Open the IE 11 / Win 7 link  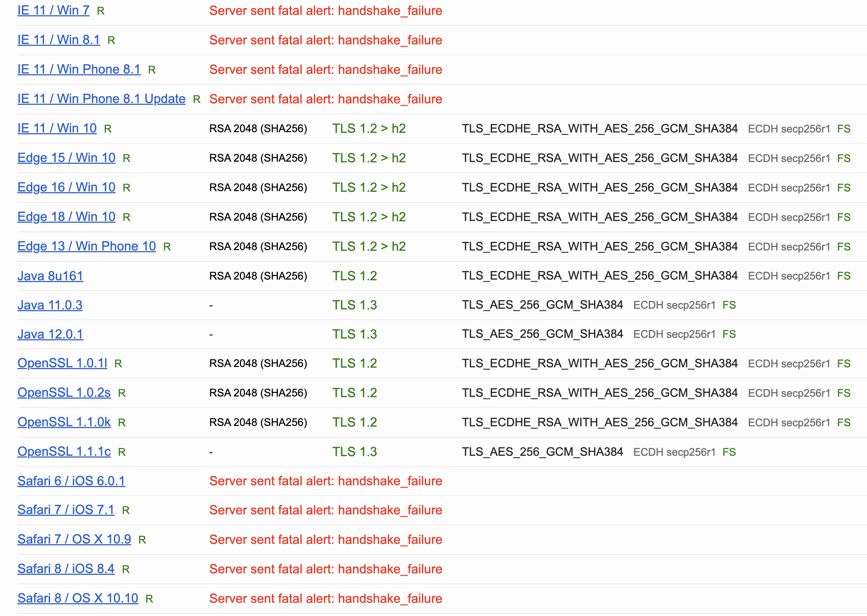(x=53, y=10)
